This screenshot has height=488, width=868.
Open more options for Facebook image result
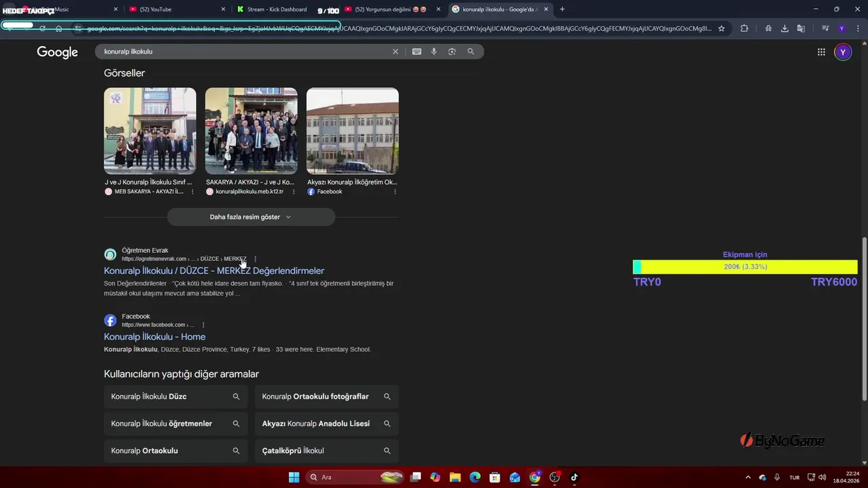point(395,192)
